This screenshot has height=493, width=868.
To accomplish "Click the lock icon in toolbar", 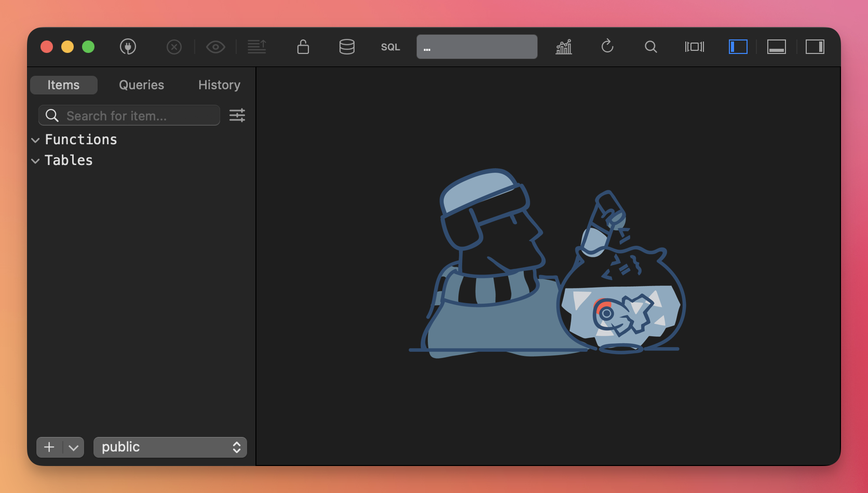I will tap(303, 47).
